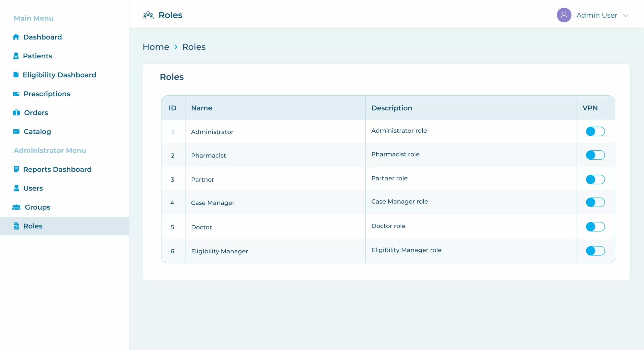Click the Eligibility Dashboard book icon
644x350 pixels.
16,74
